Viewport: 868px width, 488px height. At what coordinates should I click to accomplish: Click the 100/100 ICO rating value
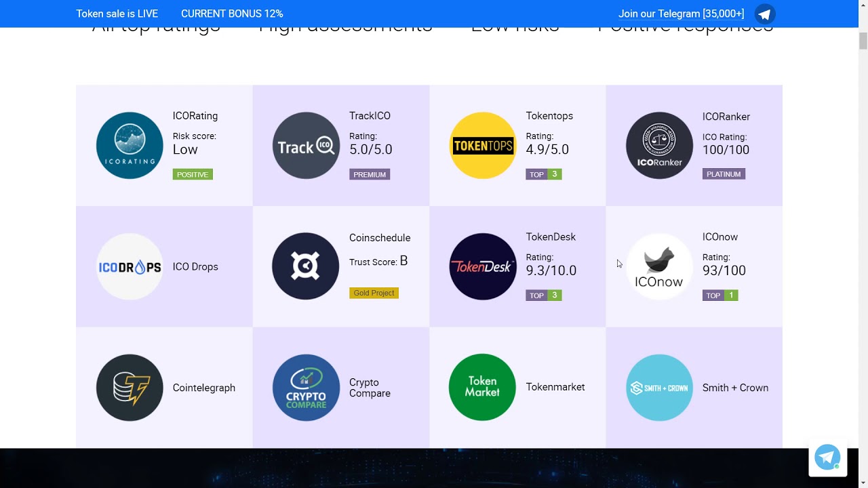click(x=726, y=150)
